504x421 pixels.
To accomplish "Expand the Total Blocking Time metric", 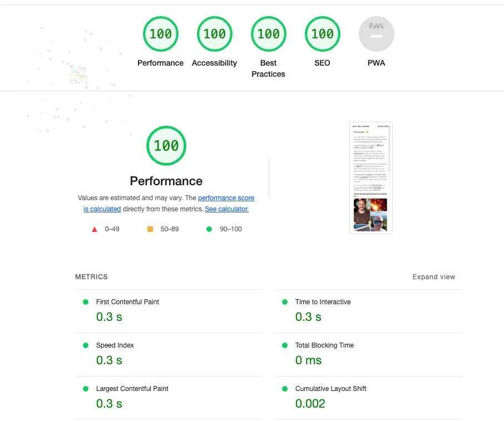I will [324, 345].
